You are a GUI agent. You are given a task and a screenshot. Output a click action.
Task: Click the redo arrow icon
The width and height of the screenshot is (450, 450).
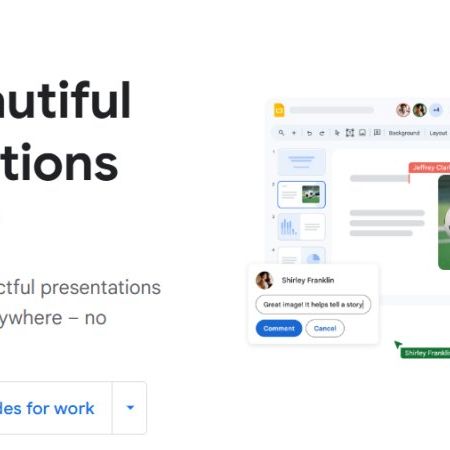pos(322,133)
